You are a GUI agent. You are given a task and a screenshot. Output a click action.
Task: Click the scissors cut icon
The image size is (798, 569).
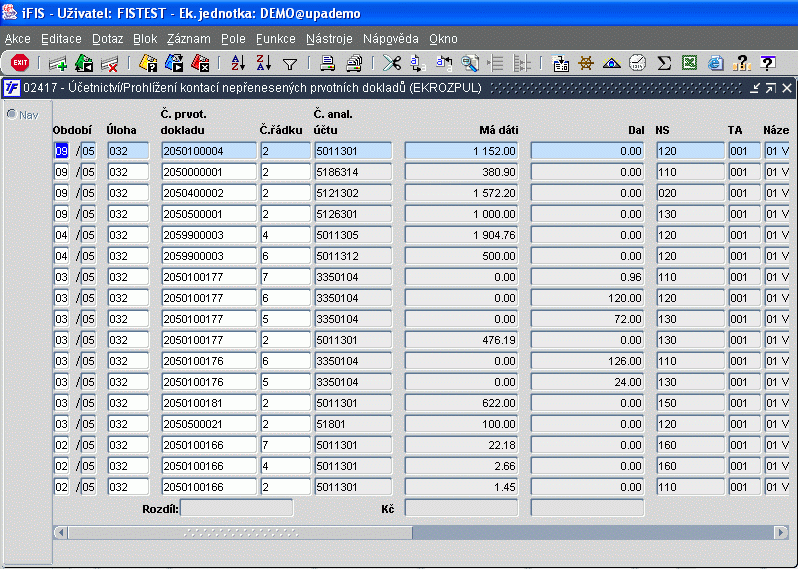coord(391,63)
